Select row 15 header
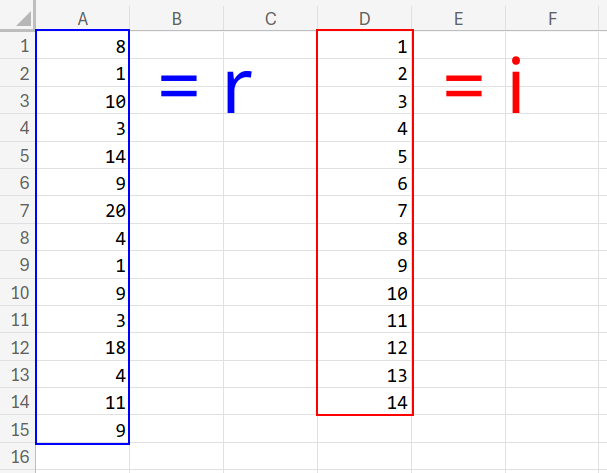607x473 pixels. point(17,432)
